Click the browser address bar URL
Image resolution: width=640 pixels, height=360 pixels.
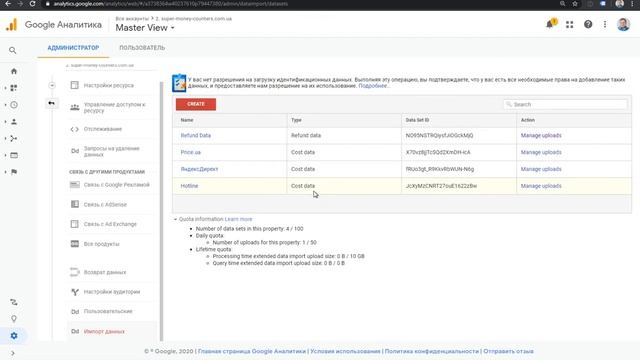(x=171, y=4)
